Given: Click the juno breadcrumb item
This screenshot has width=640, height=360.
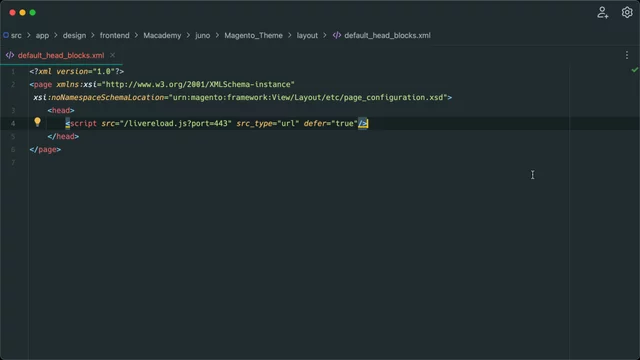Looking at the screenshot, I should pos(202,36).
